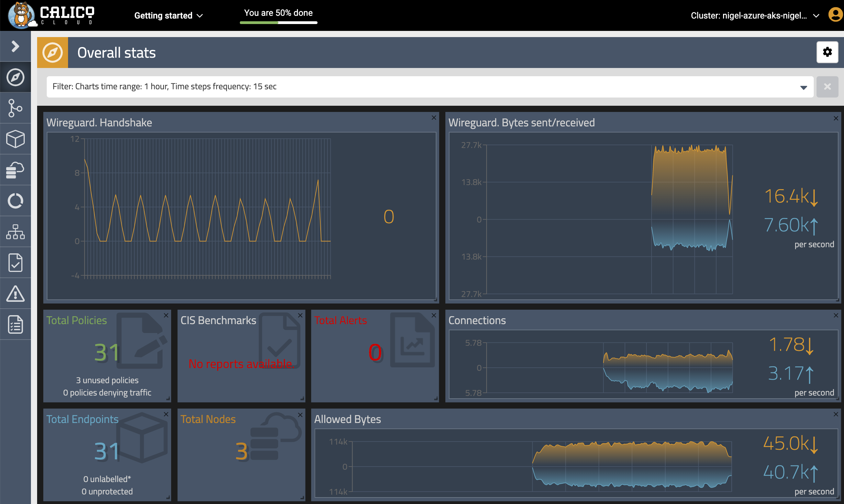844x504 pixels.
Task: Select the Dashboard compass sidebar icon
Action: 15,77
